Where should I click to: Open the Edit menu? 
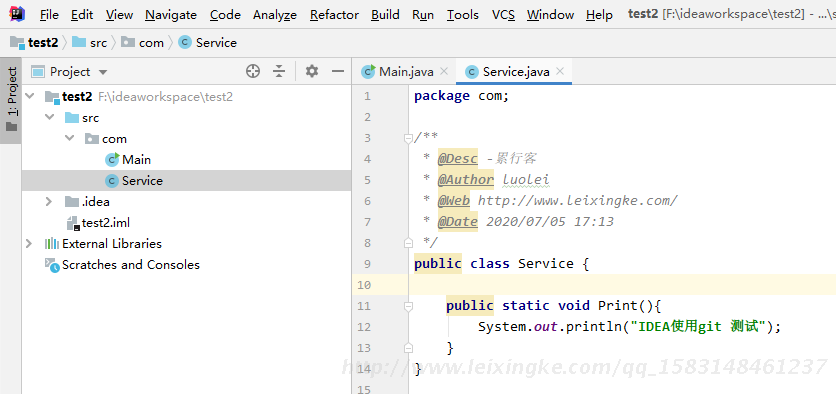coord(82,15)
